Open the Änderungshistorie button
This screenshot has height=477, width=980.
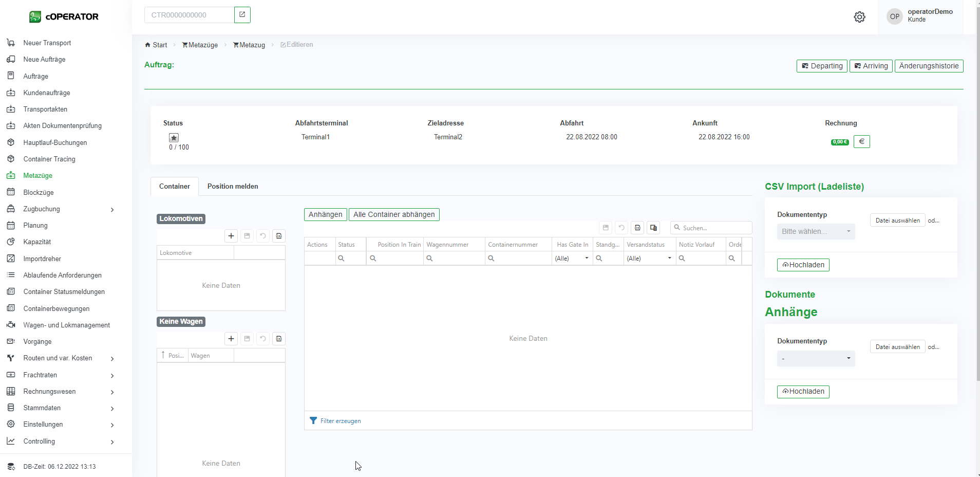pyautogui.click(x=929, y=66)
